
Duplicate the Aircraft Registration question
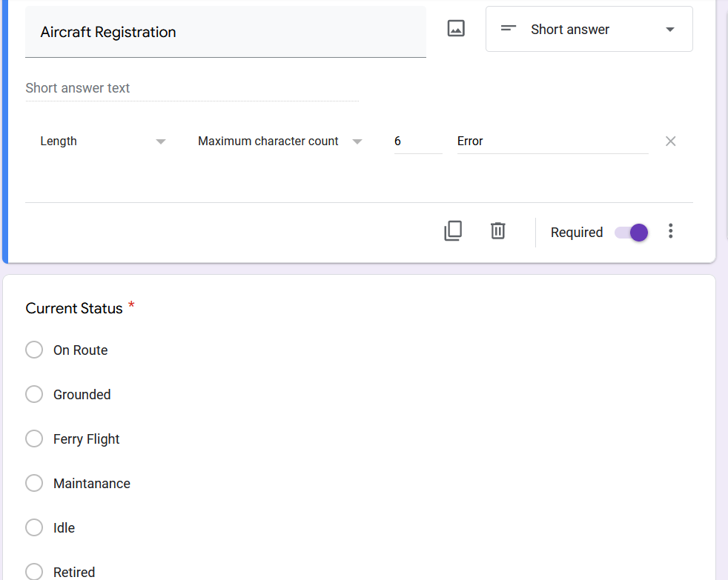coord(453,231)
